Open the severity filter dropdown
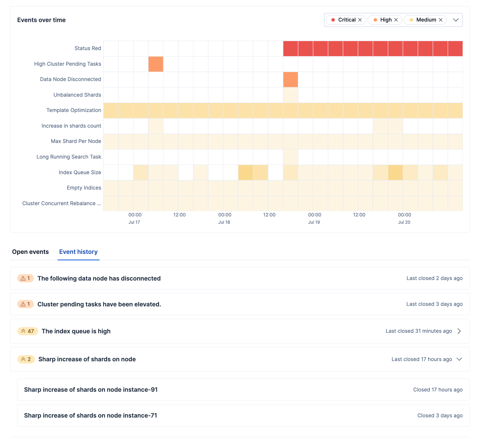Image resolution: width=479 pixels, height=448 pixels. click(456, 20)
